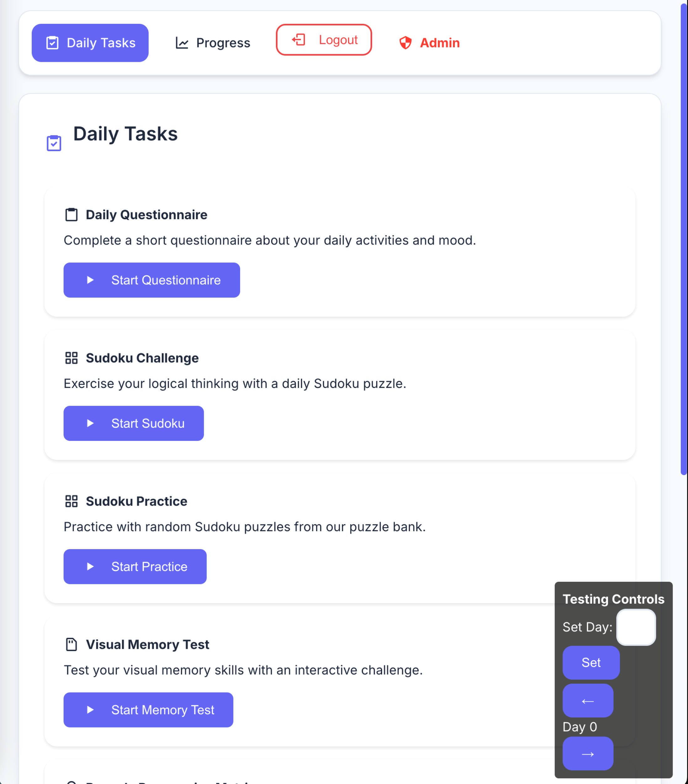Image resolution: width=688 pixels, height=784 pixels.
Task: Click the red shield Admin icon
Action: (405, 43)
